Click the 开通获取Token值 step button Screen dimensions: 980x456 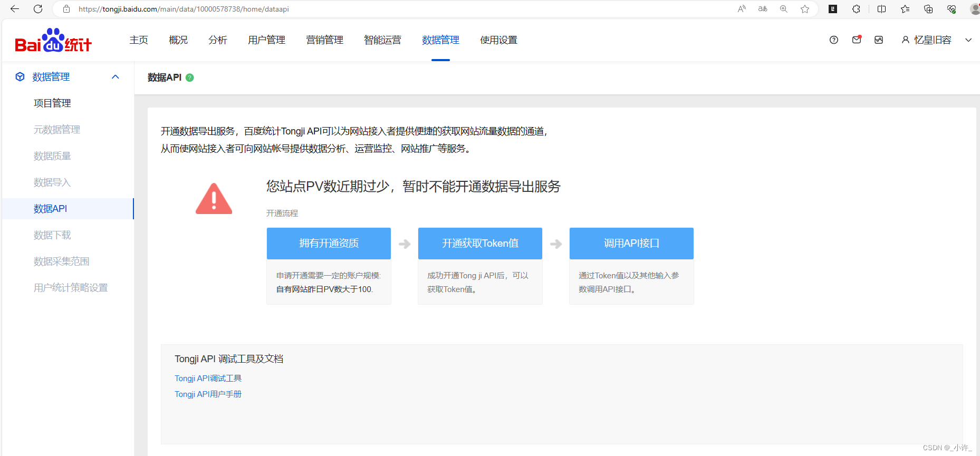[x=480, y=244]
